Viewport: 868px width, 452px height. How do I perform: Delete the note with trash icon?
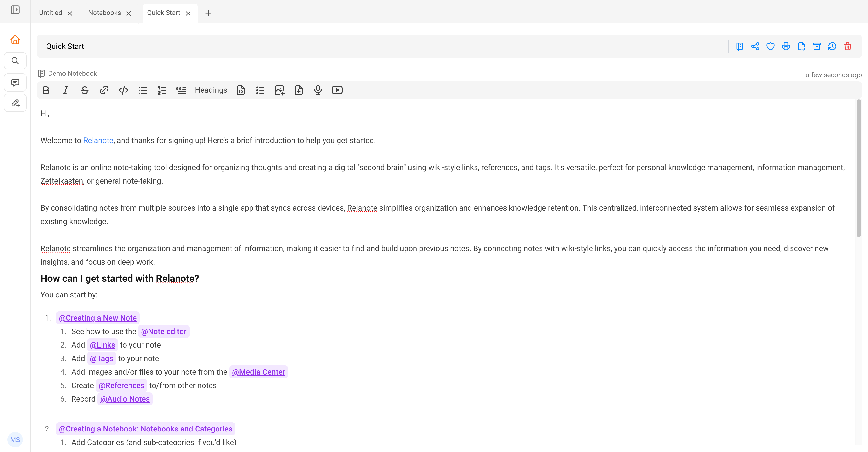coord(848,47)
